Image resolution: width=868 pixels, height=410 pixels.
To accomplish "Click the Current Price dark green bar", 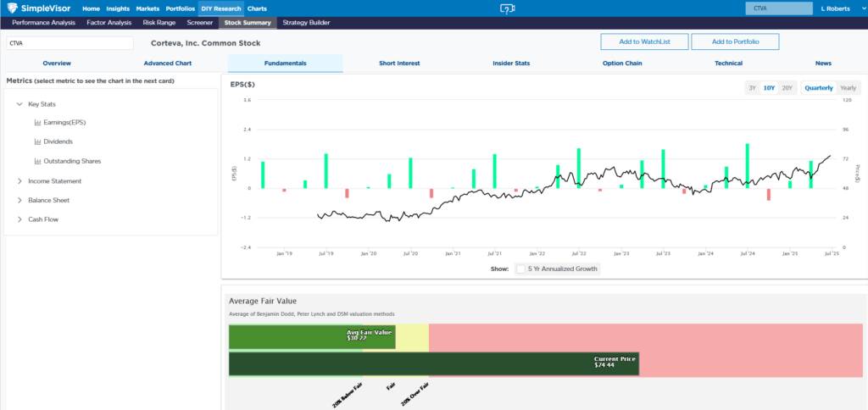I will [x=432, y=364].
